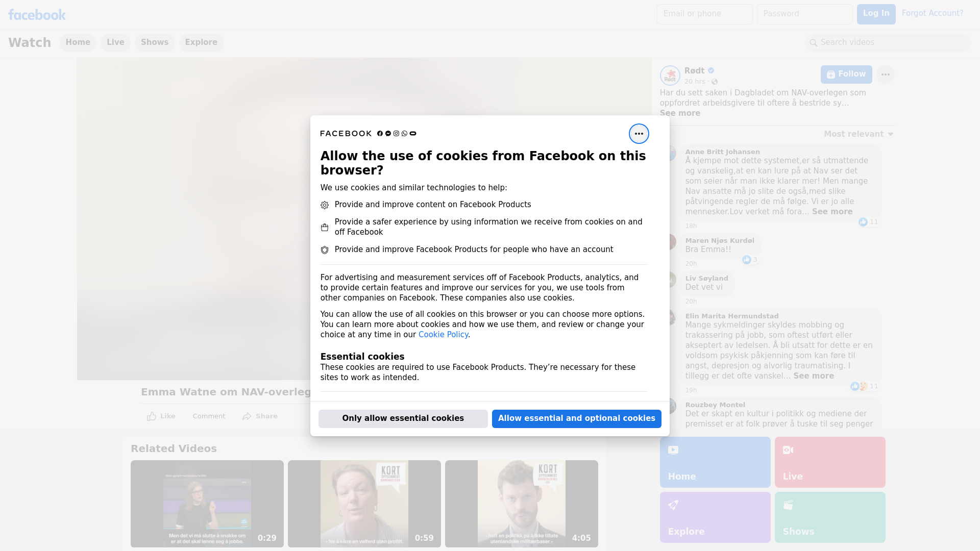Open the Cookie Policy link
Screen dimensions: 980x551
443,335
